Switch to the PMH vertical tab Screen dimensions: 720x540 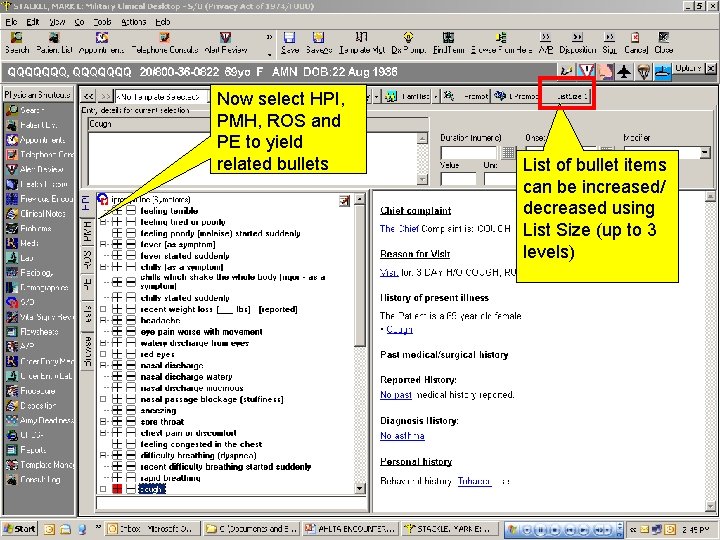click(x=87, y=232)
